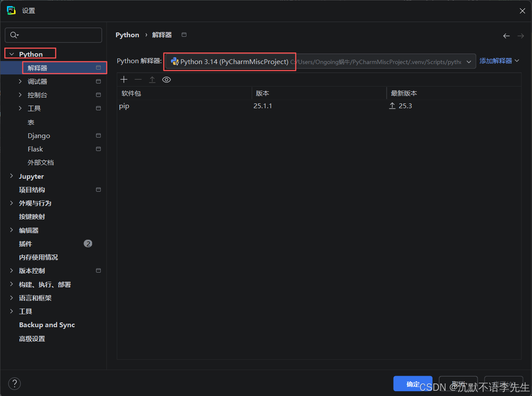Sort by 版本 column header
Image resolution: width=532 pixels, height=396 pixels.
319,93
